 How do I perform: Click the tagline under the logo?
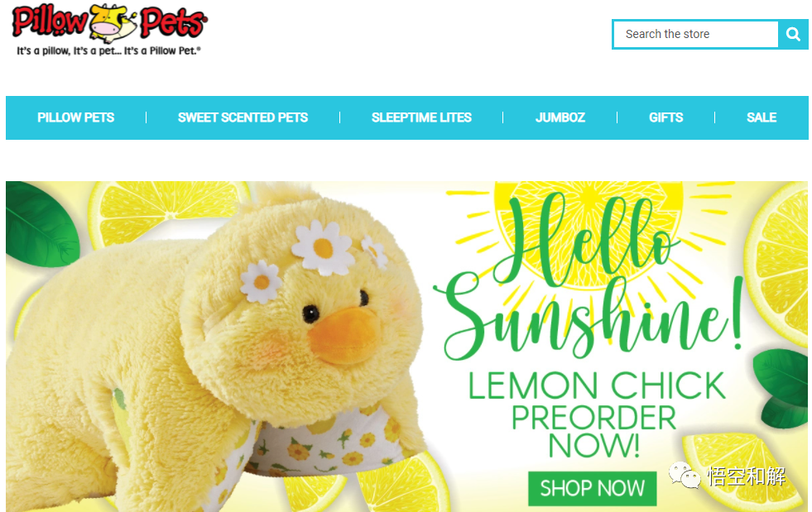pos(108,50)
